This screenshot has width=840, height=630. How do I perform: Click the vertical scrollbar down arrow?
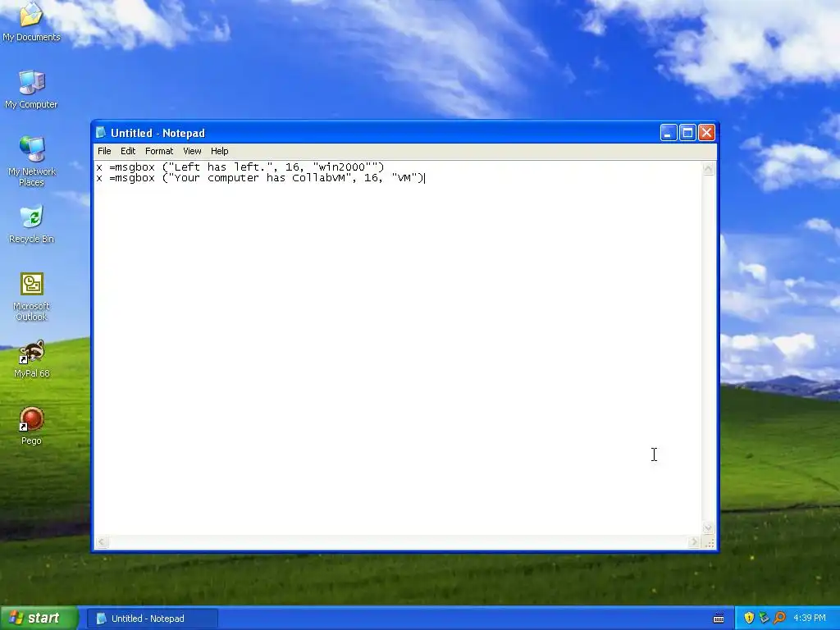(708, 527)
